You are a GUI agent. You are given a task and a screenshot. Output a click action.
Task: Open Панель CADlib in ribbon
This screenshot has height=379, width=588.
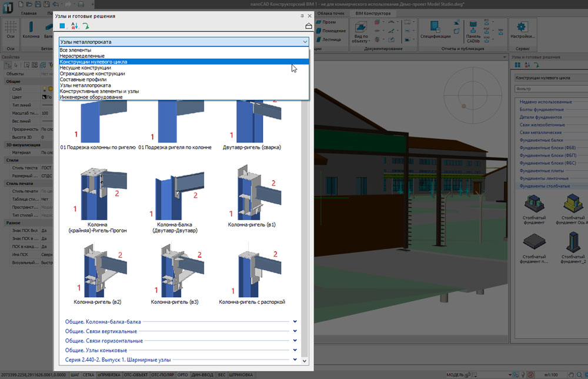click(x=473, y=32)
